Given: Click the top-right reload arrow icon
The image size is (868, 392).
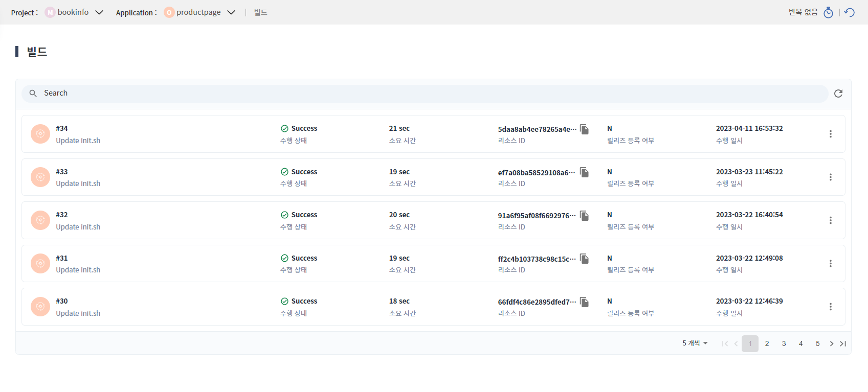Looking at the screenshot, I should (850, 12).
